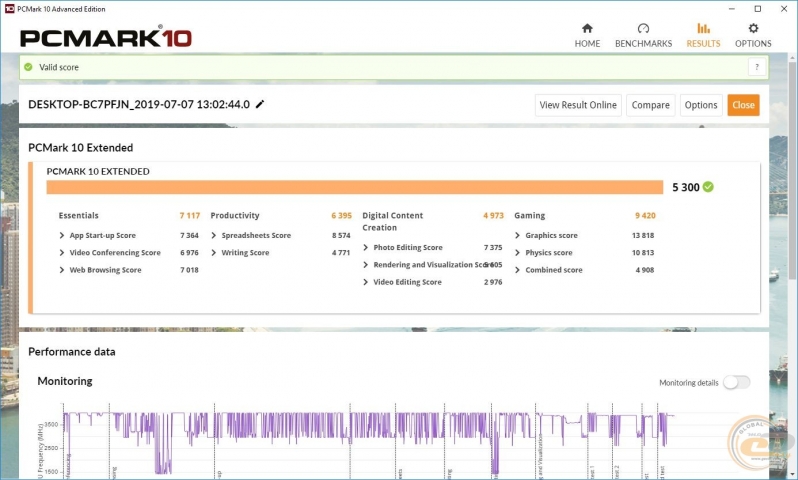This screenshot has height=480, width=798.
Task: Click the Essentials score 7 117
Action: click(190, 215)
